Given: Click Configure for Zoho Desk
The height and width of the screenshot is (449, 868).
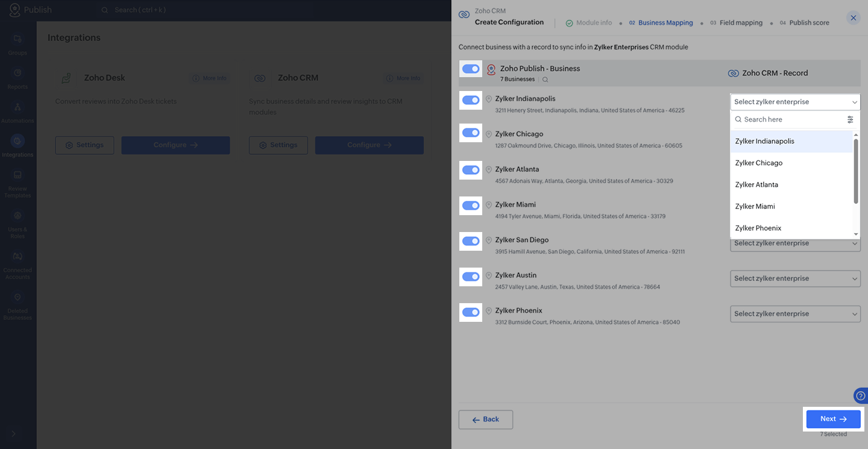Looking at the screenshot, I should [175, 145].
